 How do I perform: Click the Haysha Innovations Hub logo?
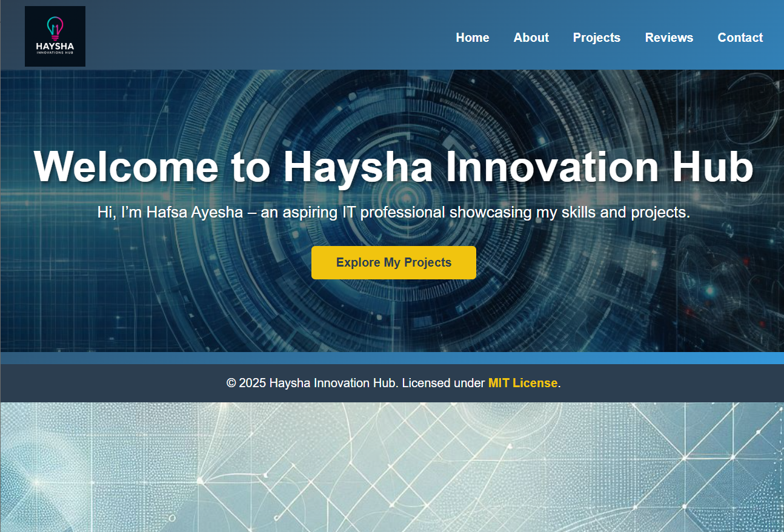coord(55,36)
